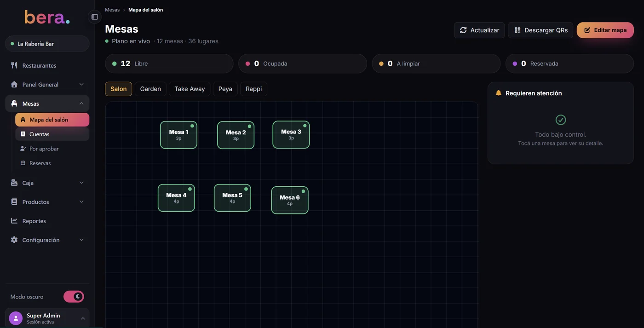Filter by the Libre status card
The width and height of the screenshot is (644, 328).
169,63
